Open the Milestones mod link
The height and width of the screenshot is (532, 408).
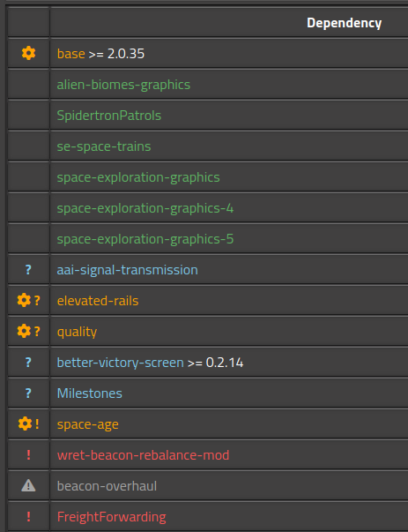(x=90, y=393)
